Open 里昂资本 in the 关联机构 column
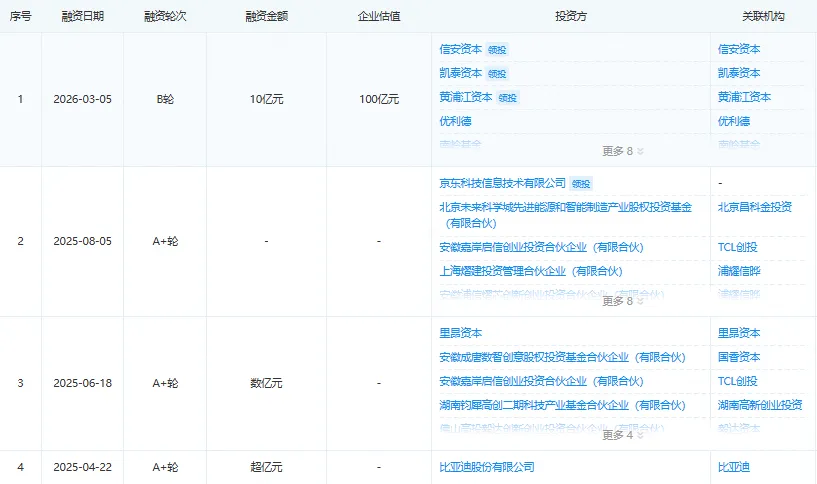The image size is (817, 484). click(x=739, y=333)
